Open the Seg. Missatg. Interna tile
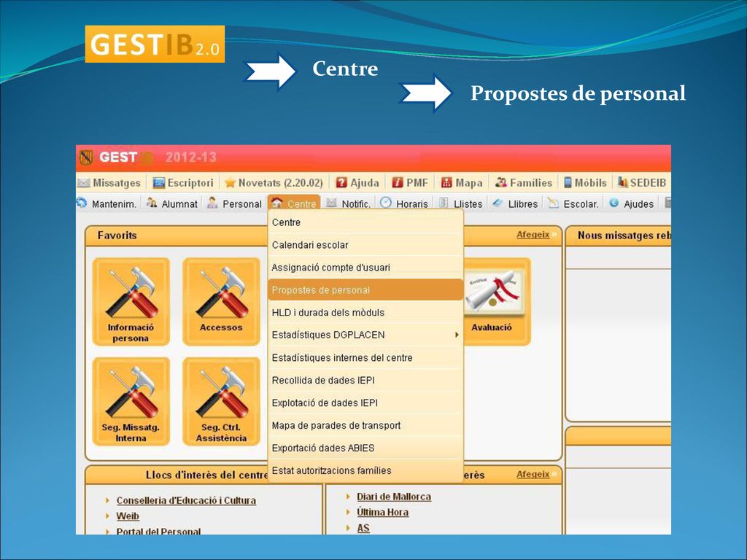The width and height of the screenshot is (747, 560). click(x=131, y=402)
